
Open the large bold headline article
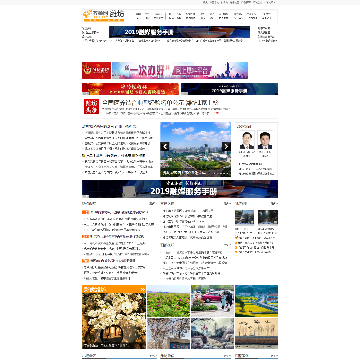pyautogui.click(x=161, y=103)
